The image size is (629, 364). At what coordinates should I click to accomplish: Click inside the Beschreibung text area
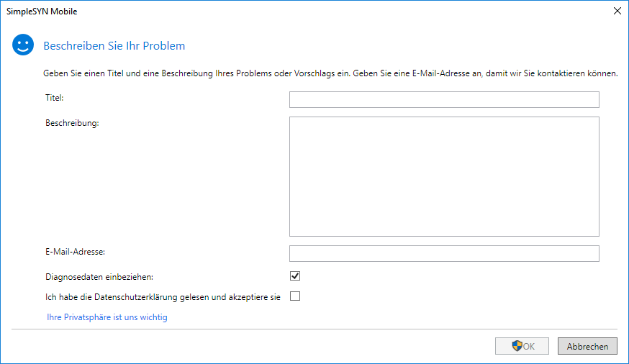(444, 176)
